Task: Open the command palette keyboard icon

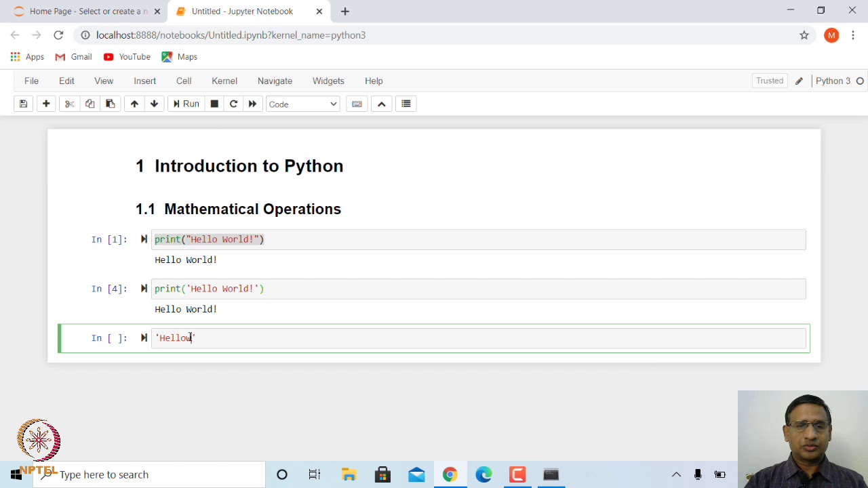Action: [357, 104]
